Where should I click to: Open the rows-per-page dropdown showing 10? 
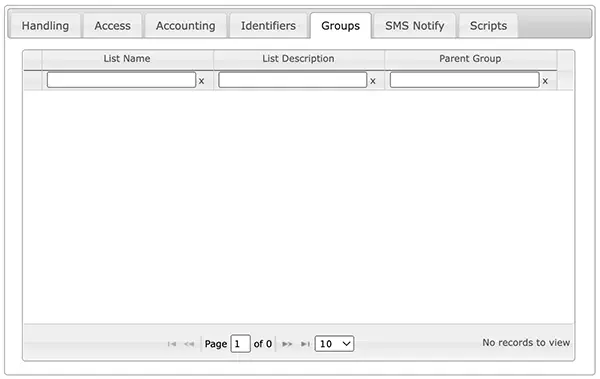tap(334, 343)
